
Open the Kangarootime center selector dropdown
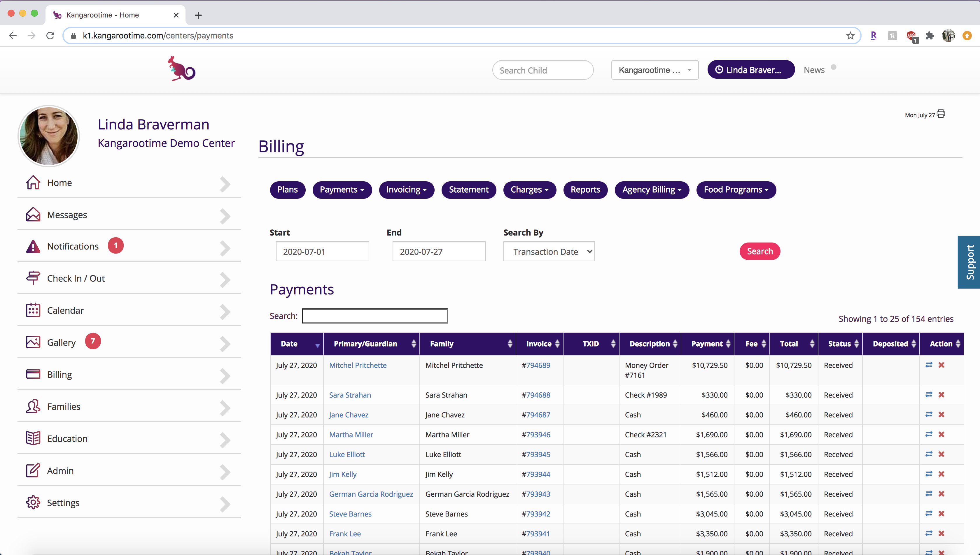point(655,70)
